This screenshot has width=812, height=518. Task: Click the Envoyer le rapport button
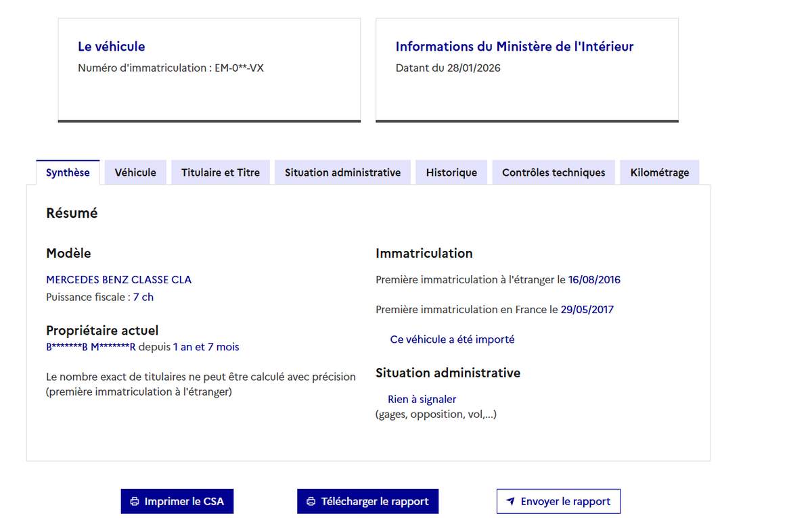[558, 502]
